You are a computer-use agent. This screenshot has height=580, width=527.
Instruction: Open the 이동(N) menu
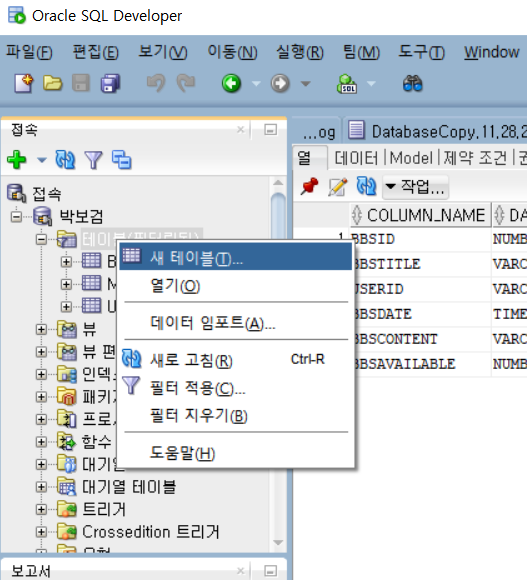232,52
